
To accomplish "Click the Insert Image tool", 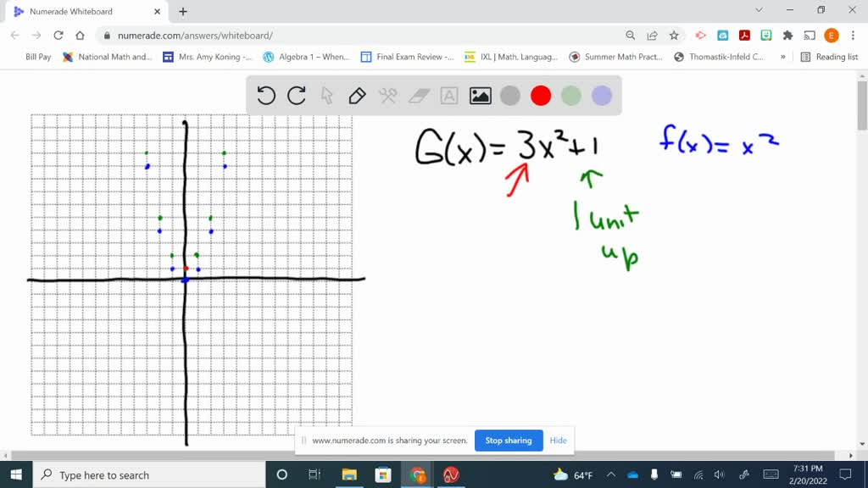I will [x=480, y=96].
